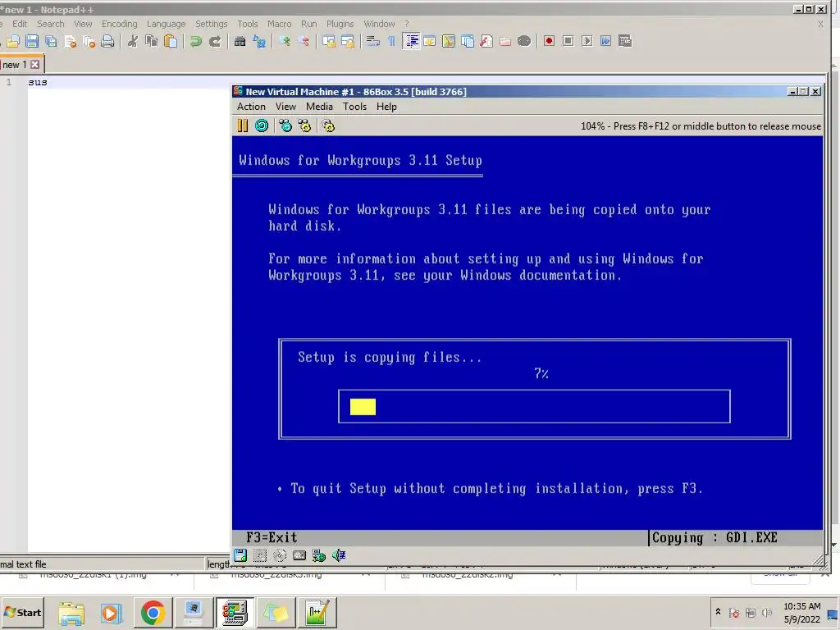Toggle Show All Characters pilcrow icon
Screen dimensions: 840x630
(391, 41)
